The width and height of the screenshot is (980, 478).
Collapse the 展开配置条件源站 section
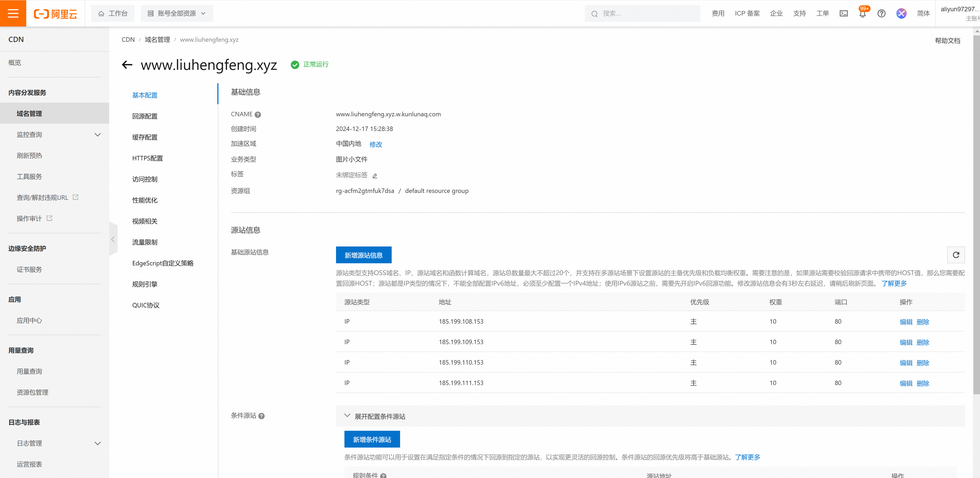(347, 416)
